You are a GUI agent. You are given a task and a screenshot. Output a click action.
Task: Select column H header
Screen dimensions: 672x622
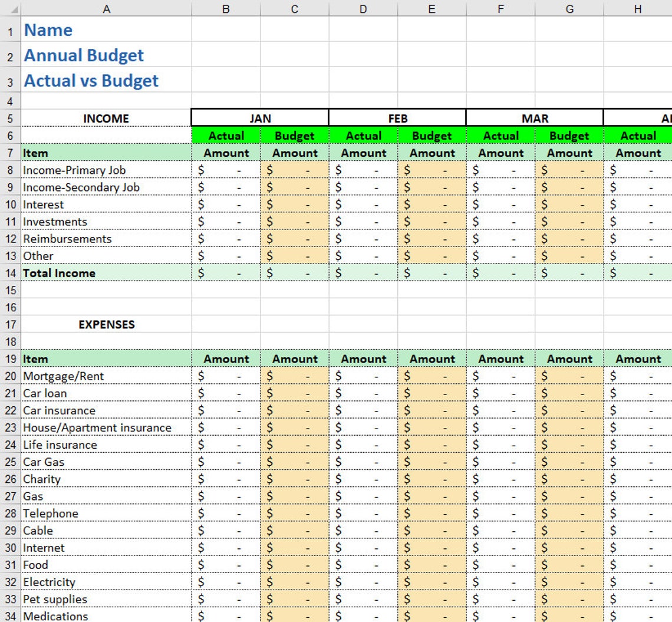[638, 8]
